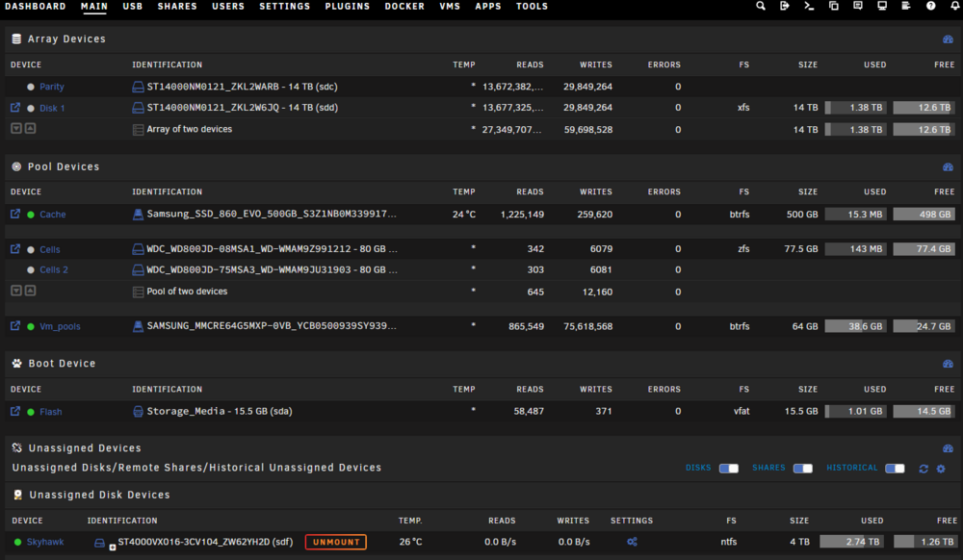This screenshot has width=963, height=560.
Task: Open the USB tab
Action: click(x=133, y=6)
